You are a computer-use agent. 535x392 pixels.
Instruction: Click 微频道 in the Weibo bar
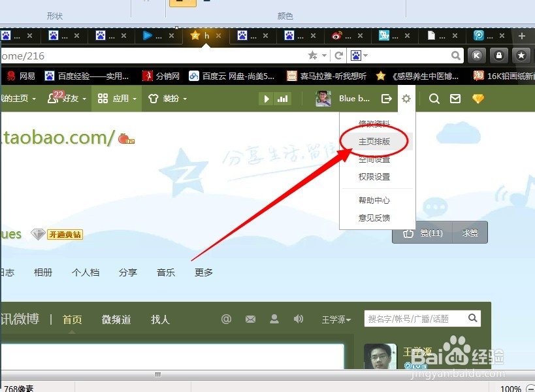tap(116, 319)
